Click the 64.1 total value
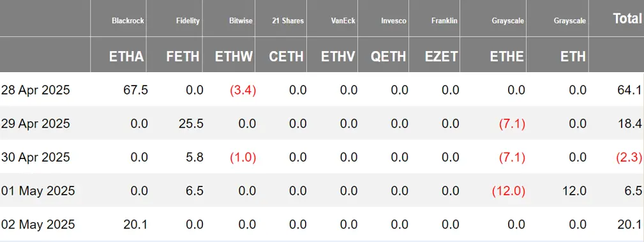This screenshot has width=644, height=242. [x=629, y=90]
